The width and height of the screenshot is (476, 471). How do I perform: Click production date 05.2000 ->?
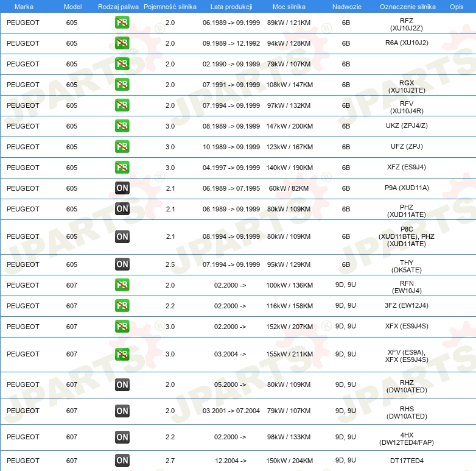coord(230,384)
